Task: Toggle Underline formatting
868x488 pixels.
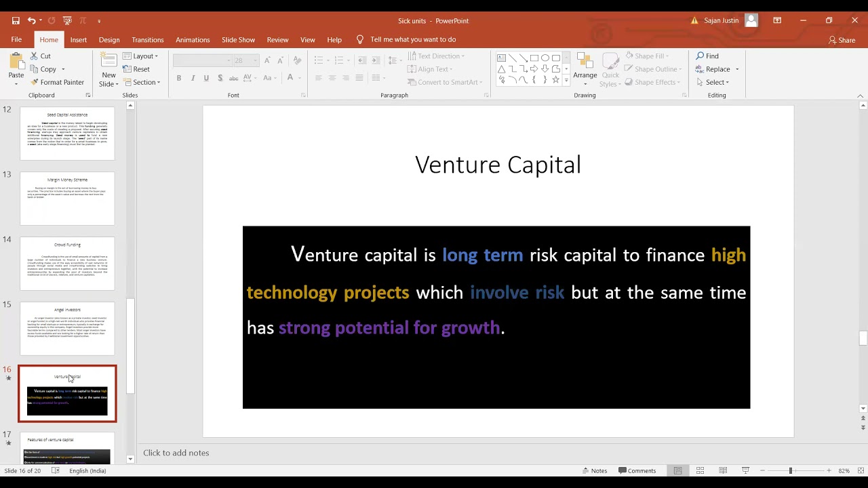Action: 206,78
